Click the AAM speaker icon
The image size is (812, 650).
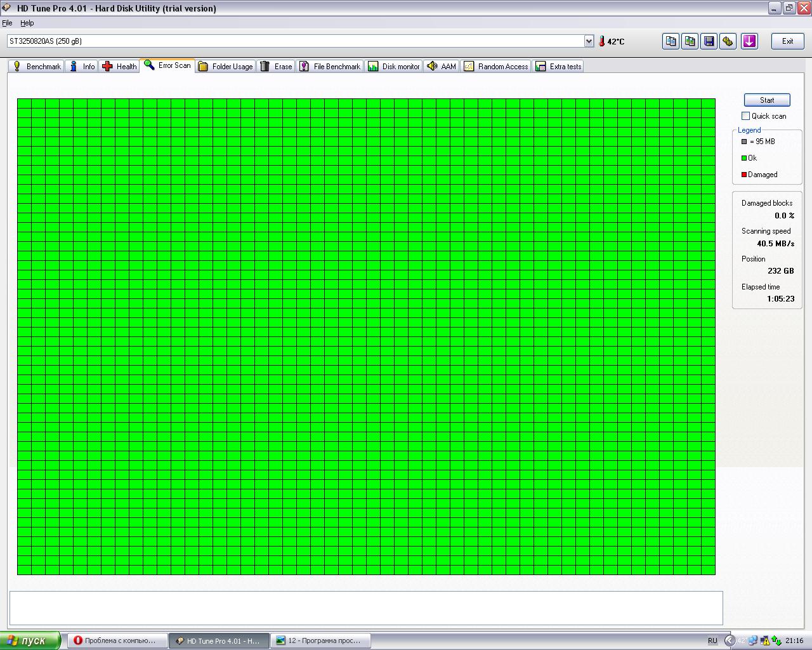click(x=432, y=66)
